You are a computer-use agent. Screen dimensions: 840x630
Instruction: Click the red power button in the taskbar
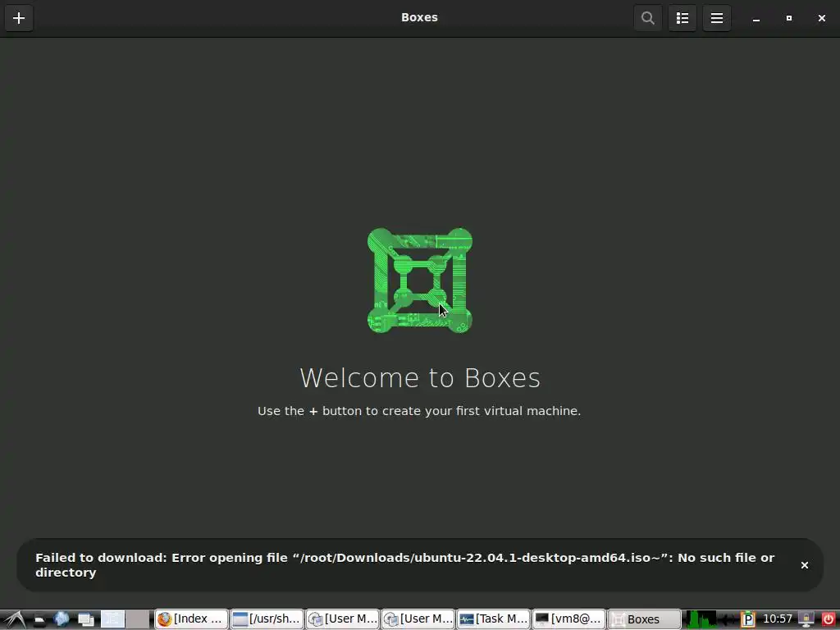[x=829, y=620]
